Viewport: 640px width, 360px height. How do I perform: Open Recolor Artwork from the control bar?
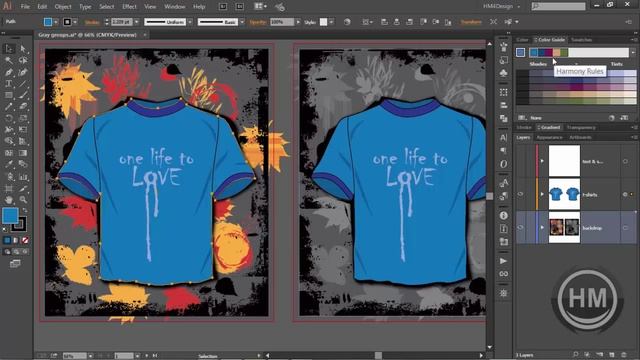tap(347, 22)
